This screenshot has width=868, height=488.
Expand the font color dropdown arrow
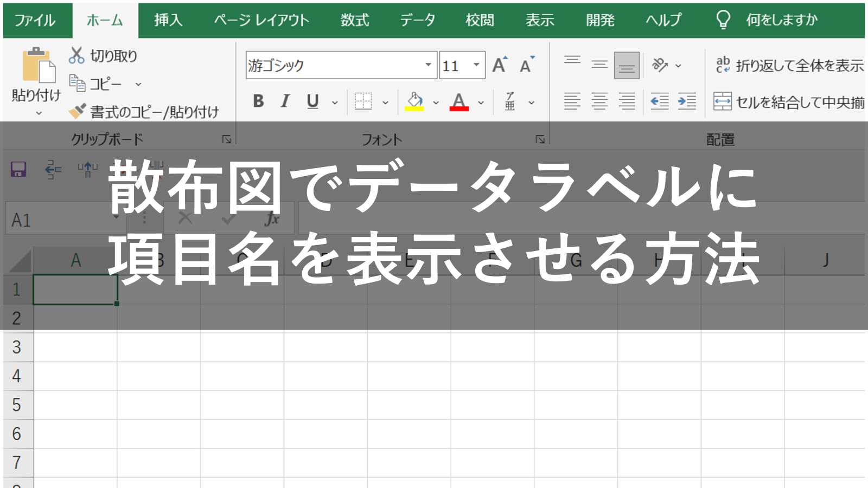481,102
